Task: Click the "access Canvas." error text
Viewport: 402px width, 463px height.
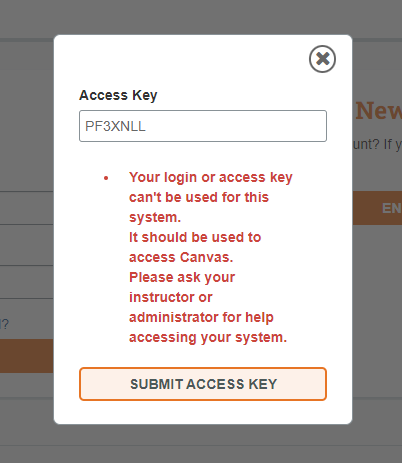Action: click(x=181, y=257)
